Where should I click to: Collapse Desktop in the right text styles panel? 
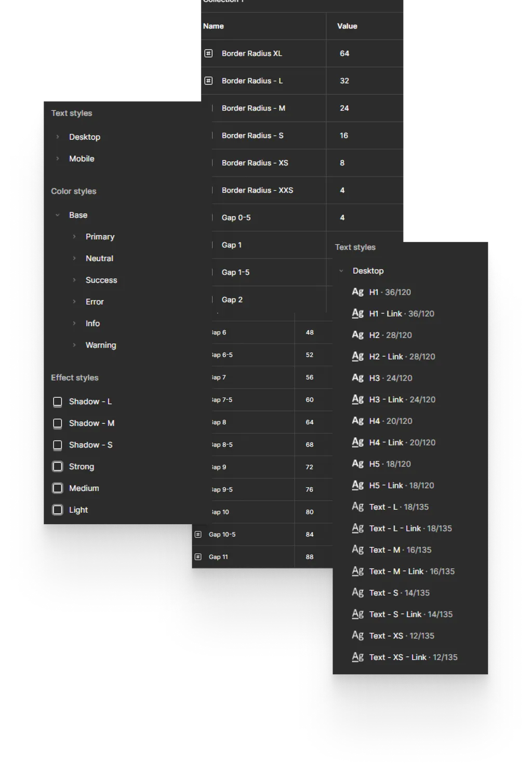tap(341, 270)
